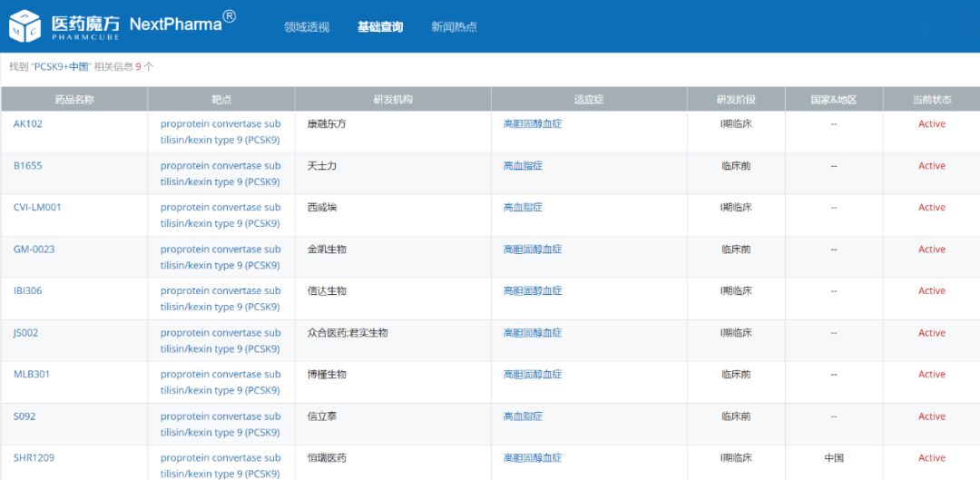Open 高胆固醇血症 indication in GM-0023 row
The width and height of the screenshot is (980, 480).
point(533,249)
